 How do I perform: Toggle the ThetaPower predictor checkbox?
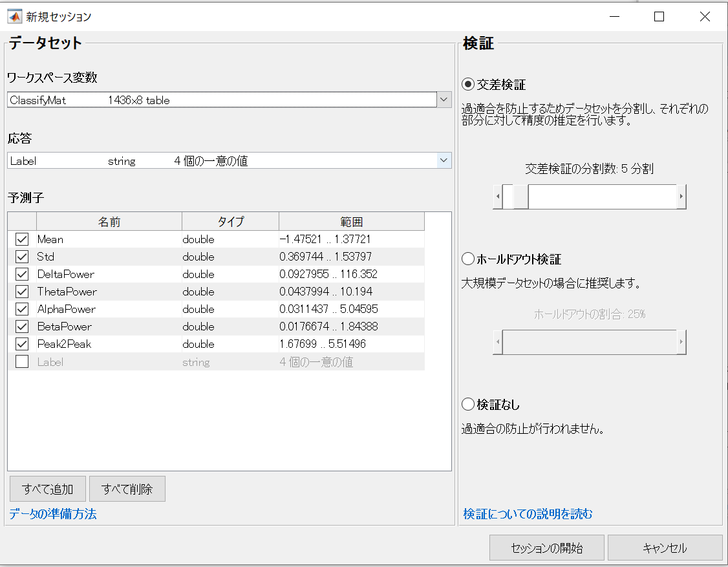tap(22, 292)
